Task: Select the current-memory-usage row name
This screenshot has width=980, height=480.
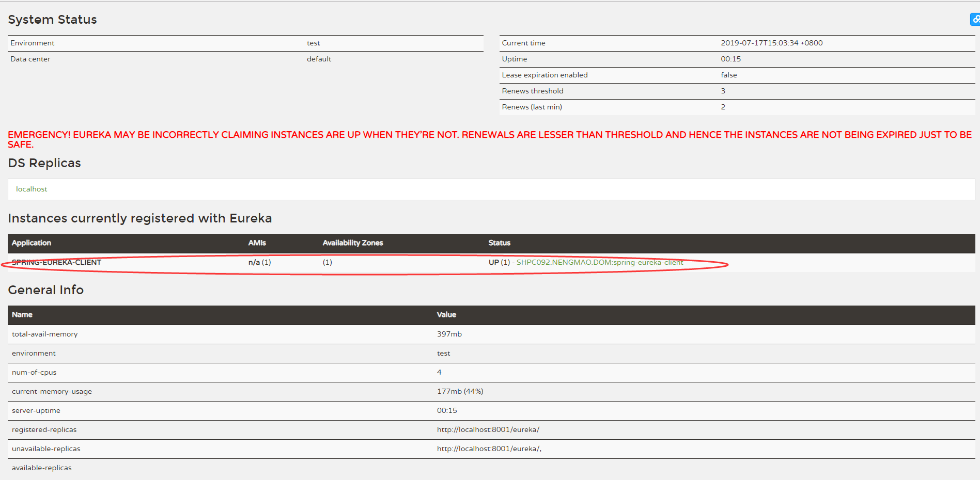Action: click(52, 391)
